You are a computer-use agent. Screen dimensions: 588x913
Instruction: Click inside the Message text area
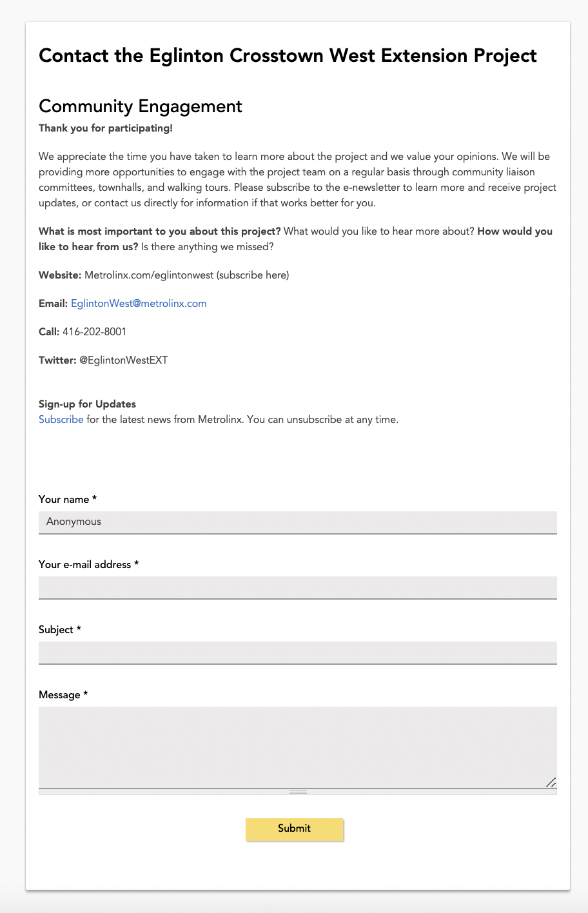tap(297, 747)
